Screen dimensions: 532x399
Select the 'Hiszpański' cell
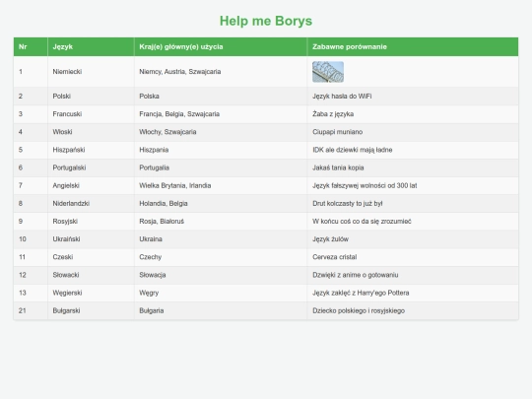click(x=91, y=150)
